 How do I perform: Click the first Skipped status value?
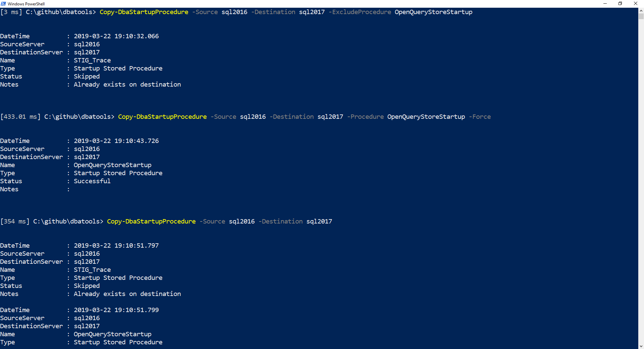click(87, 77)
